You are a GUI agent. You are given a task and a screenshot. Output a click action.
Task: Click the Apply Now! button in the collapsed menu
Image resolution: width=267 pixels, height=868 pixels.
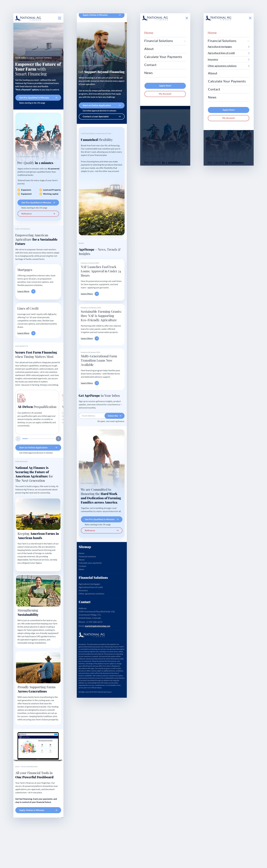(165, 86)
